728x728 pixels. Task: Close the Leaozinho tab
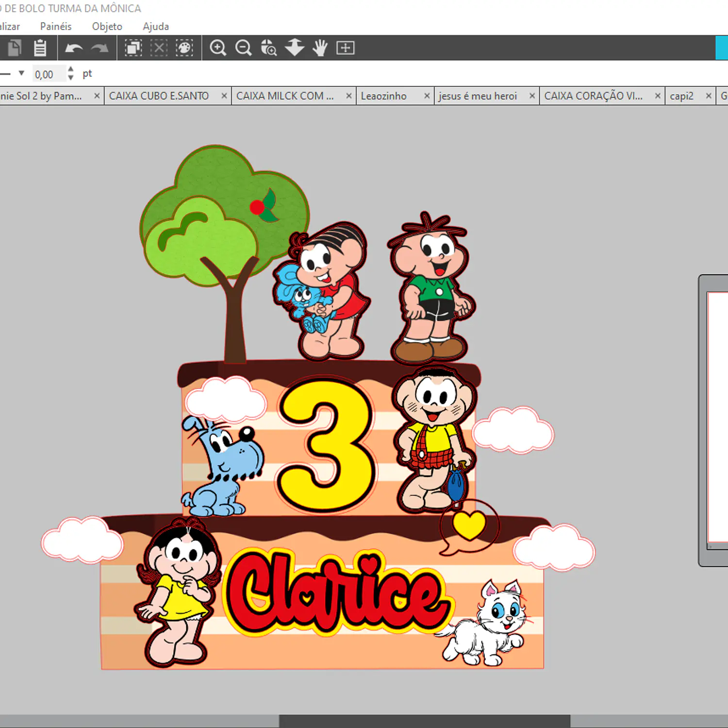pos(427,96)
